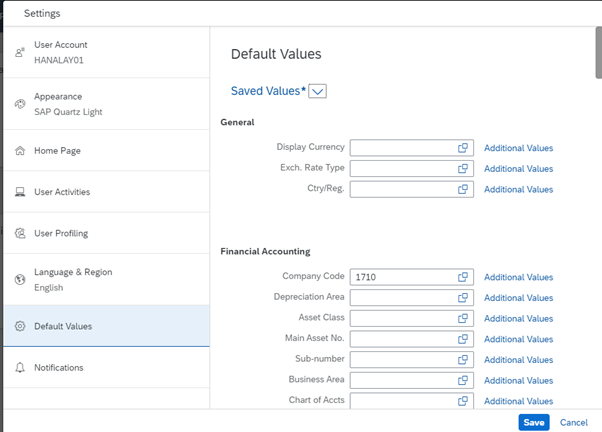
Task: Click Additional Values link for Company Code
Action: tap(518, 277)
